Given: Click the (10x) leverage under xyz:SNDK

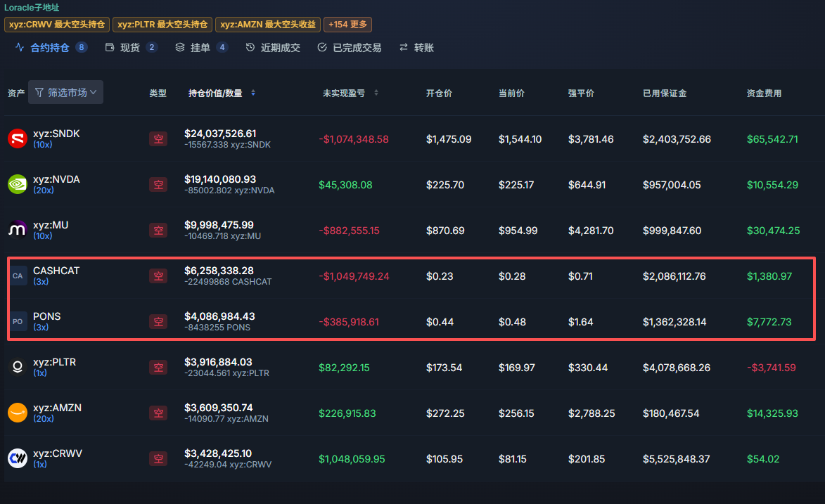Looking at the screenshot, I should coord(43,145).
